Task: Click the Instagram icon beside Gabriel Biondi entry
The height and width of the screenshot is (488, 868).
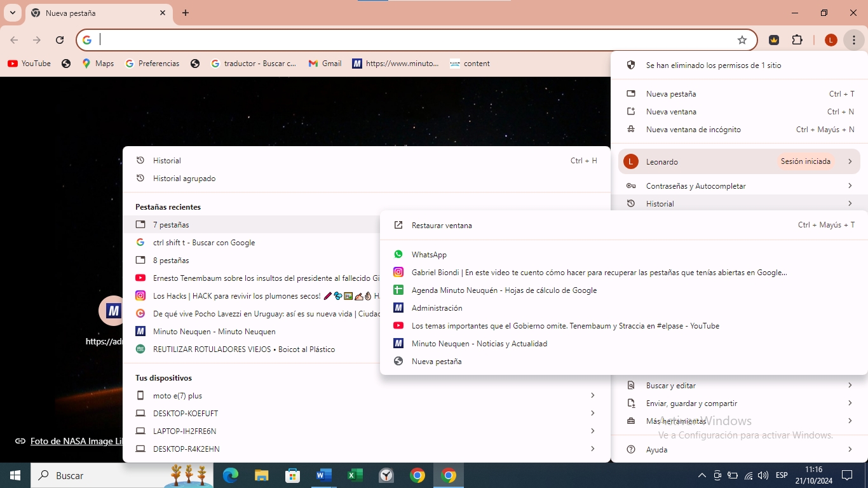Action: (x=398, y=273)
